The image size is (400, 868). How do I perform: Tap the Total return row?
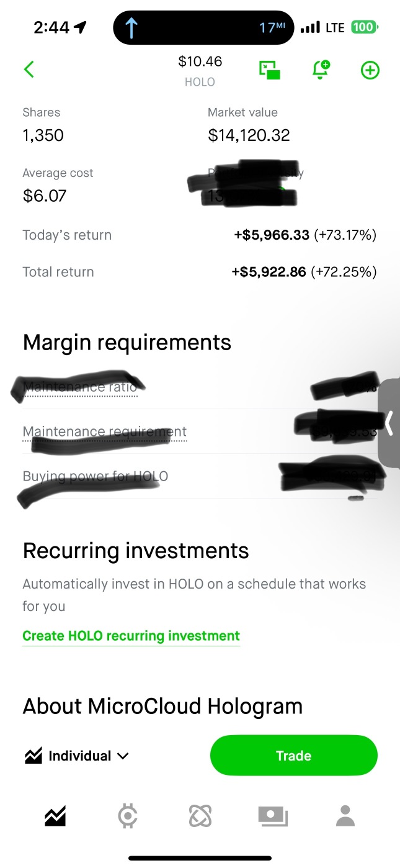[200, 272]
